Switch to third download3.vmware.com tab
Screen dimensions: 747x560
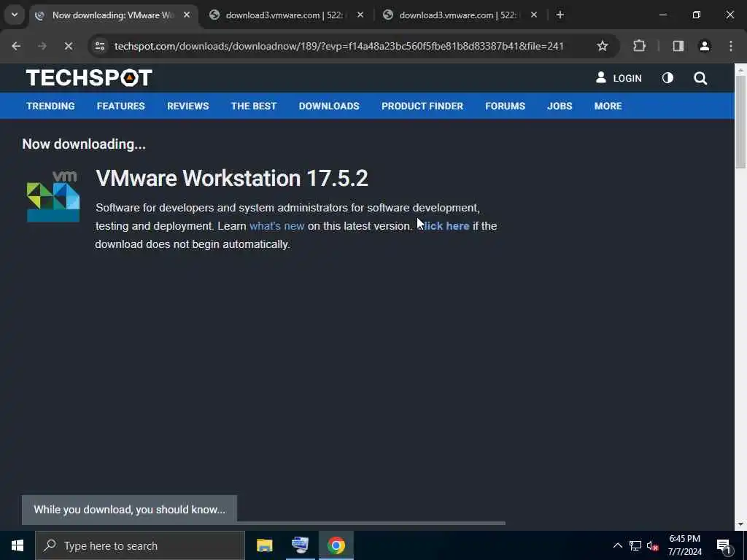click(457, 15)
